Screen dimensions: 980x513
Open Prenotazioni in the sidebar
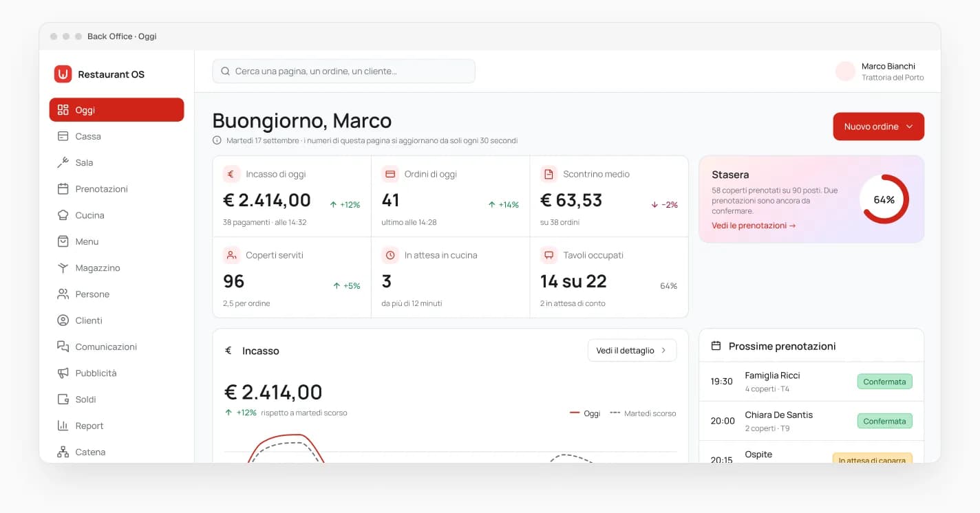click(116, 188)
